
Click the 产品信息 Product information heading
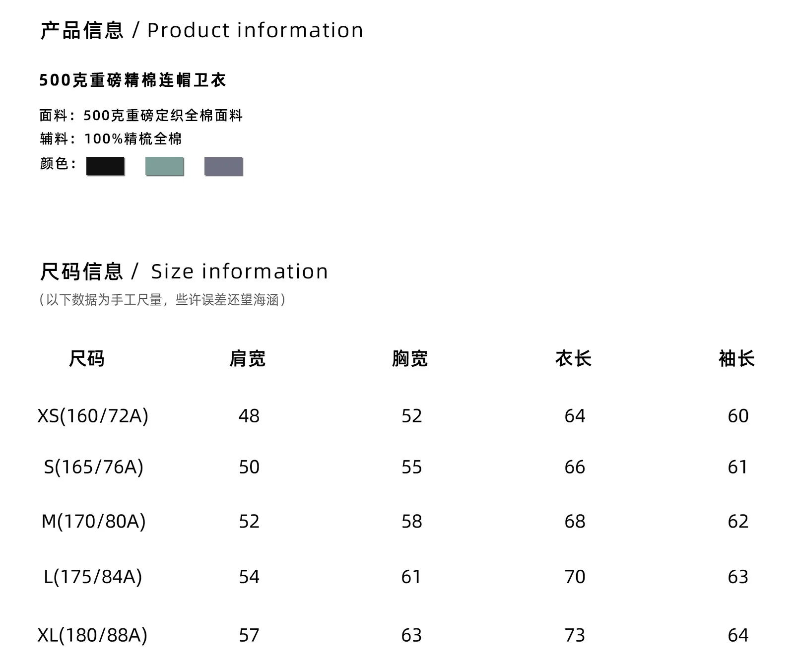[201, 30]
